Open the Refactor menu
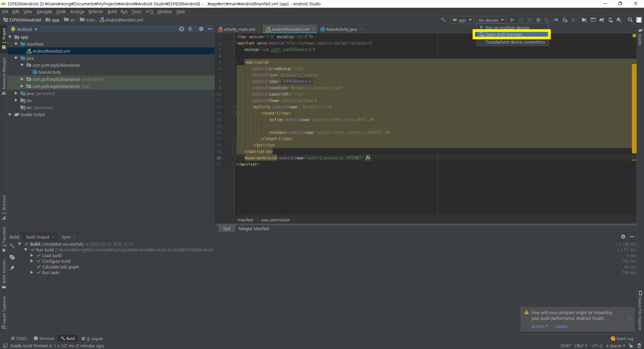The width and height of the screenshot is (644, 349). pos(96,11)
